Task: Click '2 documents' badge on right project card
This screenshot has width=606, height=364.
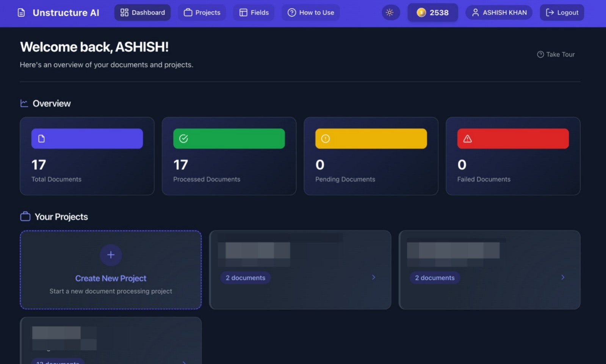Action: (435, 278)
